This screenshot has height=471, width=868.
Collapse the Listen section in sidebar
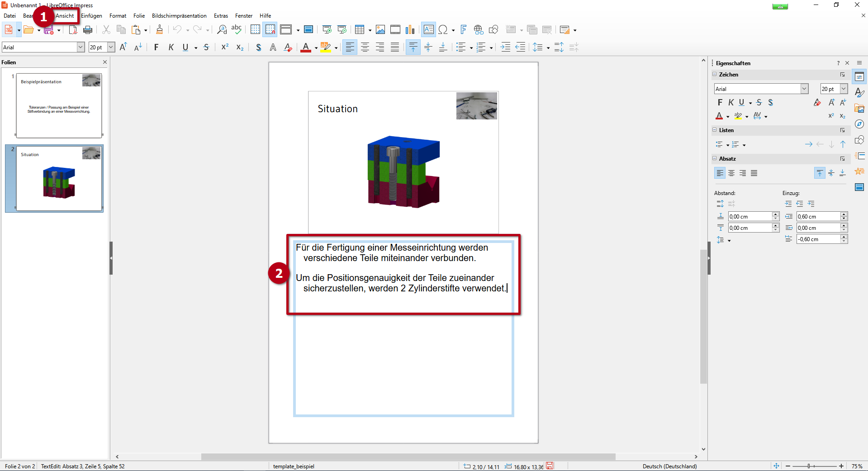coord(715,130)
